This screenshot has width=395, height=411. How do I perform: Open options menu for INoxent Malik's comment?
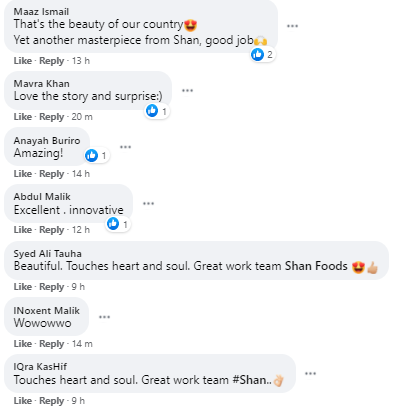[104, 317]
